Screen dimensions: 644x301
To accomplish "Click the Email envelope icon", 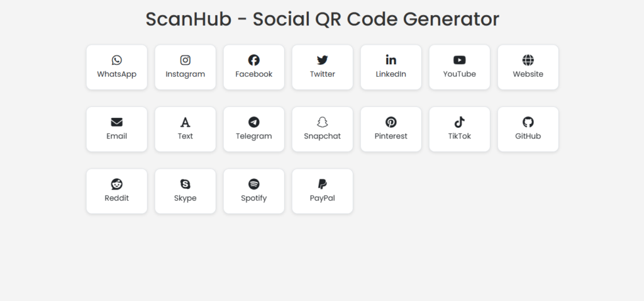I will pyautogui.click(x=116, y=122).
